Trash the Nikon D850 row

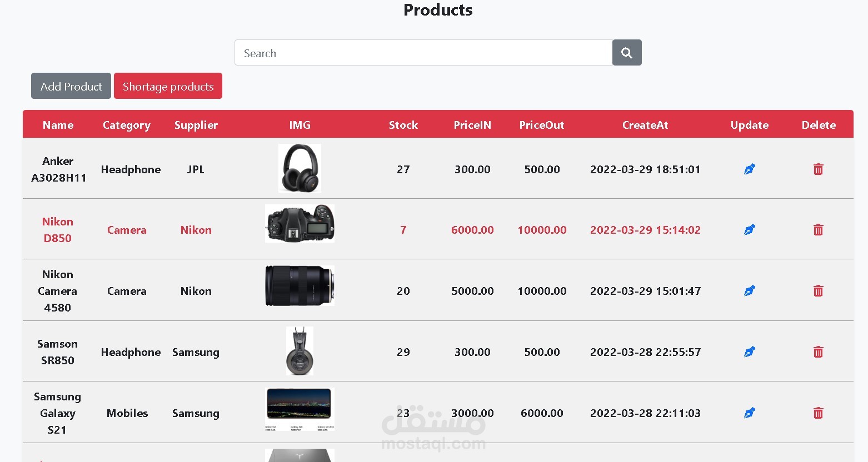click(818, 230)
